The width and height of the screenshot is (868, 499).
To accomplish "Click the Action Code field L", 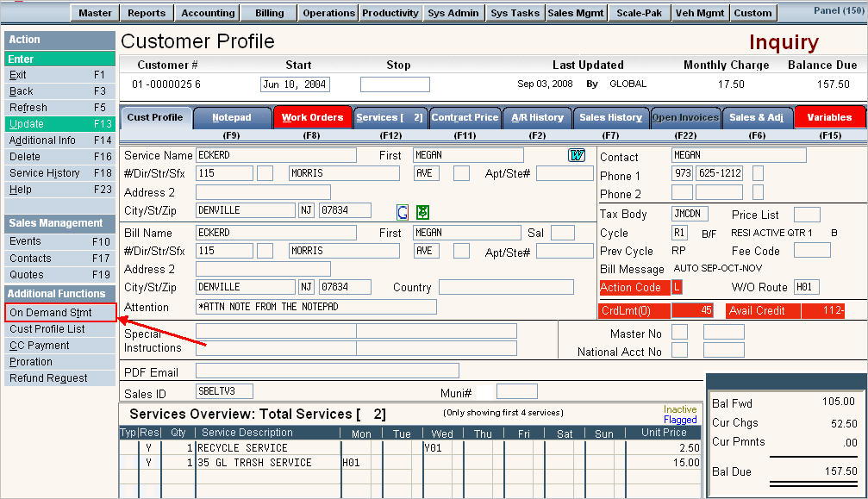I will click(x=677, y=287).
